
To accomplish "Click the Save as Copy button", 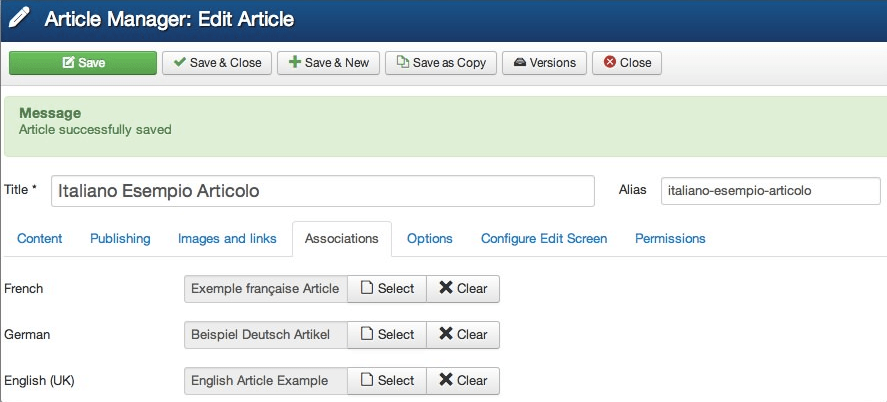I will click(x=441, y=63).
